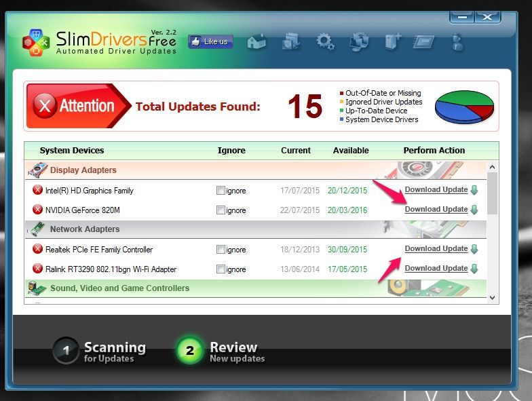Screen dimensions: 532x401
Task: Click red X status icon for Realtek PCIe controller
Action: (x=37, y=248)
